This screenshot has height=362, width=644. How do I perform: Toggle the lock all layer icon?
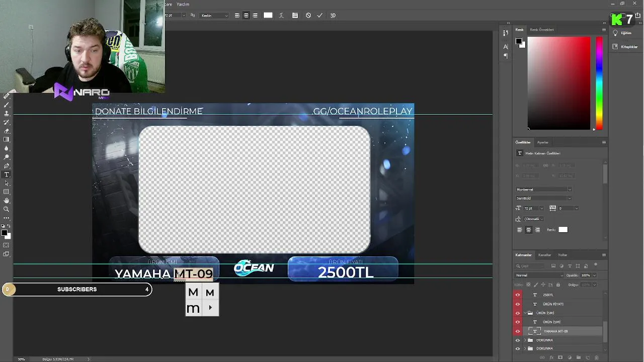558,285
